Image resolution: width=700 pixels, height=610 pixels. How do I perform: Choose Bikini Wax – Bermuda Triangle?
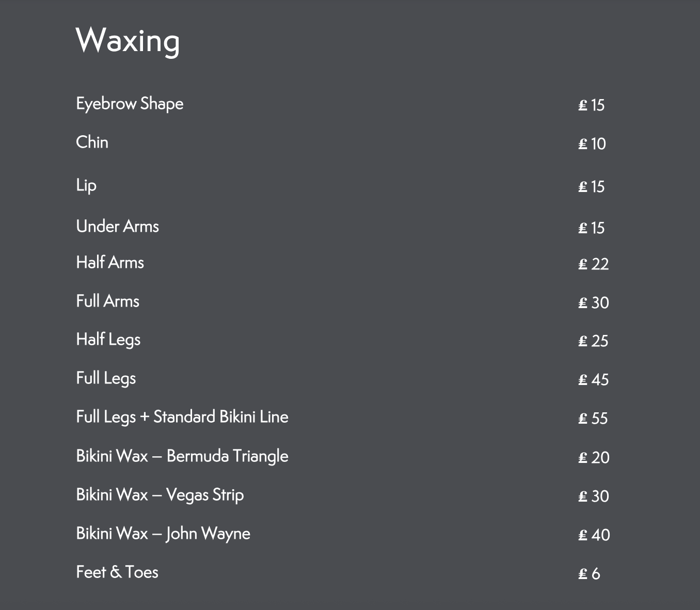[182, 456]
